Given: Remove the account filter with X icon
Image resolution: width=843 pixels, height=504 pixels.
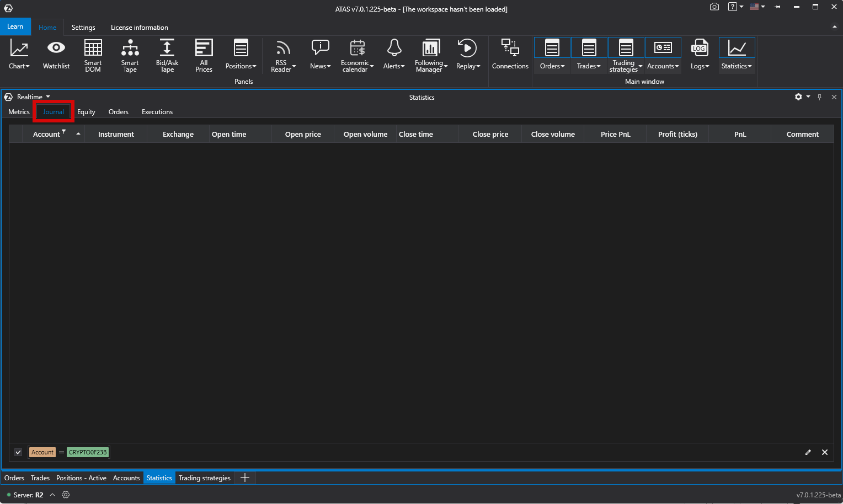Looking at the screenshot, I should tap(825, 452).
